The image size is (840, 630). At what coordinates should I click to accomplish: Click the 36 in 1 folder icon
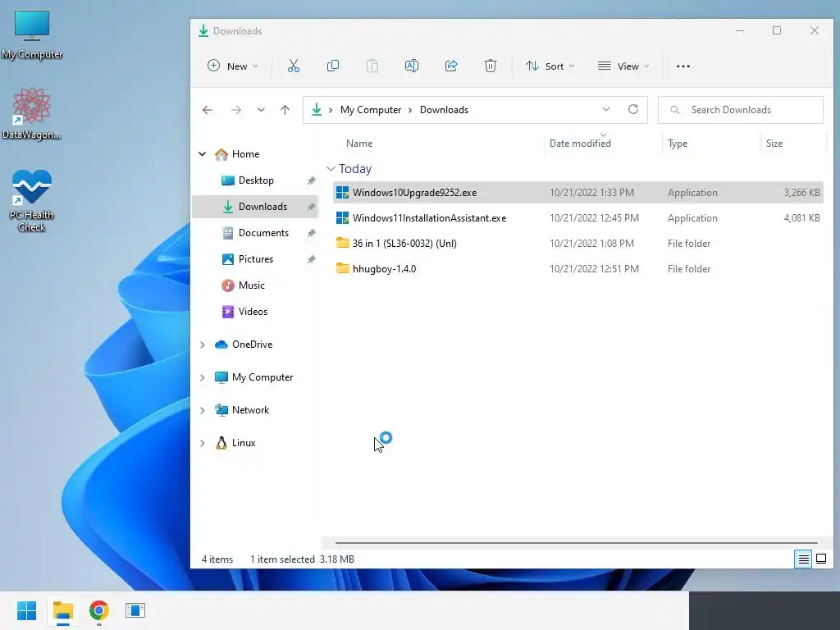click(x=342, y=243)
